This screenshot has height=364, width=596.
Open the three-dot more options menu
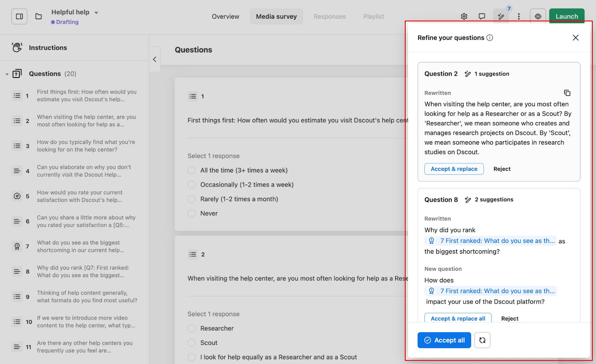pyautogui.click(x=519, y=16)
